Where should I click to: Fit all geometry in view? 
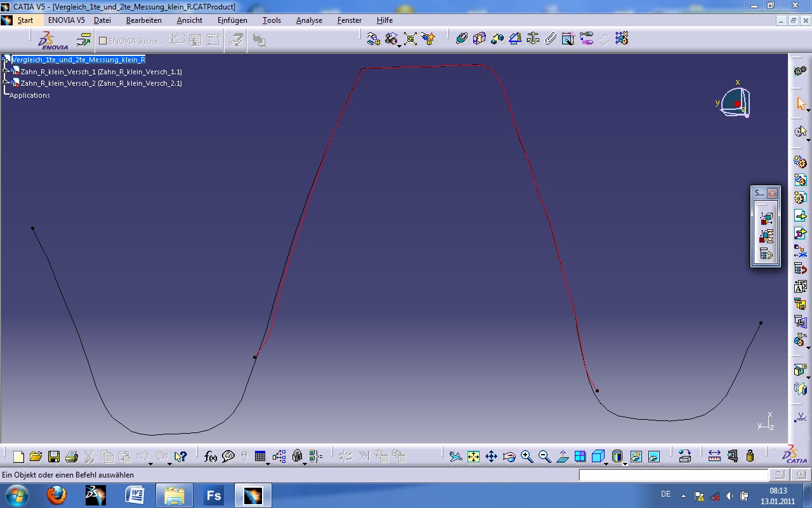473,456
